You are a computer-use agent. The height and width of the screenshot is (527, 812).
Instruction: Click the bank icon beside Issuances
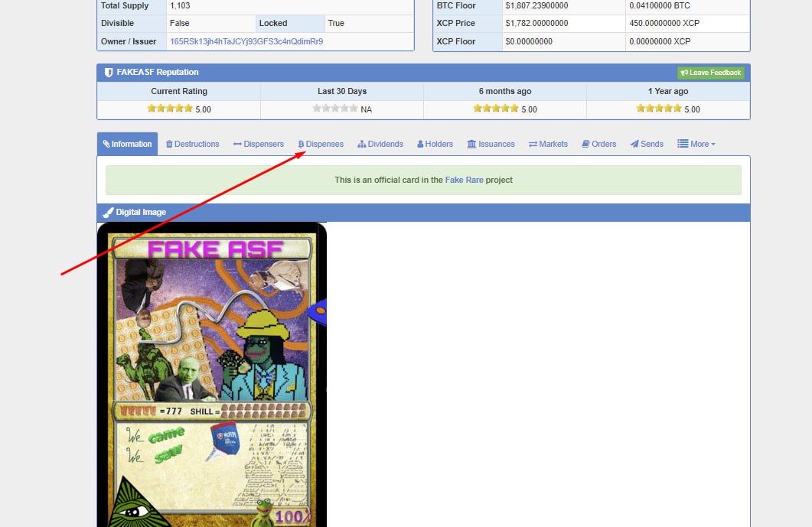coord(471,144)
